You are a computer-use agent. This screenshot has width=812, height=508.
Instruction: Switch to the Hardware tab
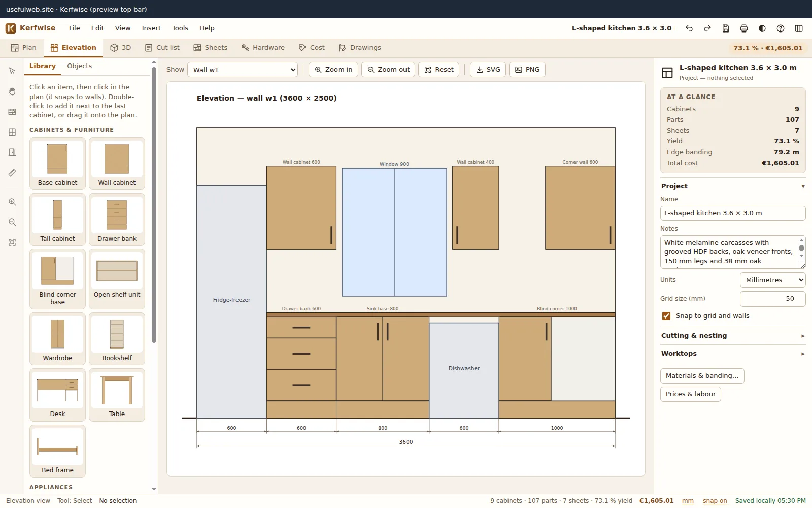263,48
